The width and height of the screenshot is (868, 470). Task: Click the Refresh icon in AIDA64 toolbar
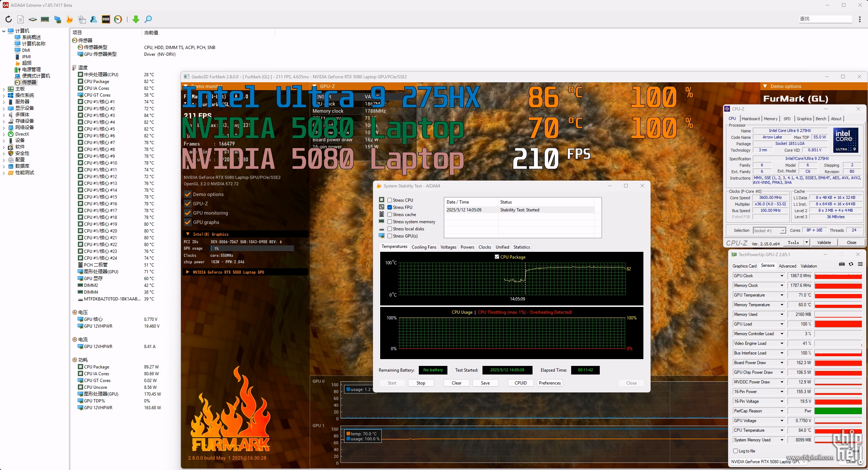[9, 19]
